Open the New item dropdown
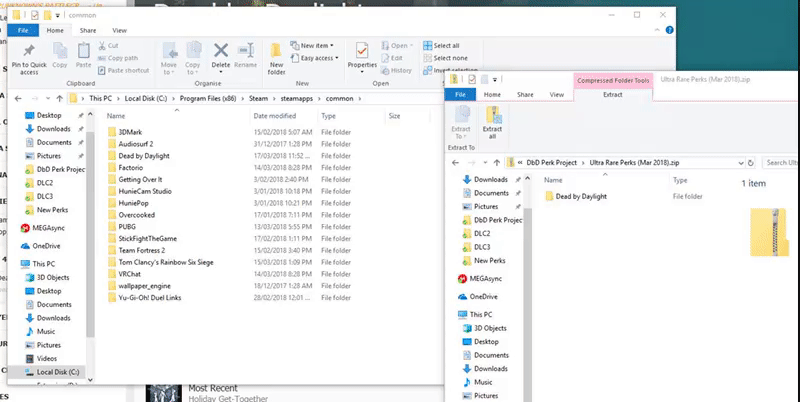Viewport: 800px width, 402px height. coord(312,45)
